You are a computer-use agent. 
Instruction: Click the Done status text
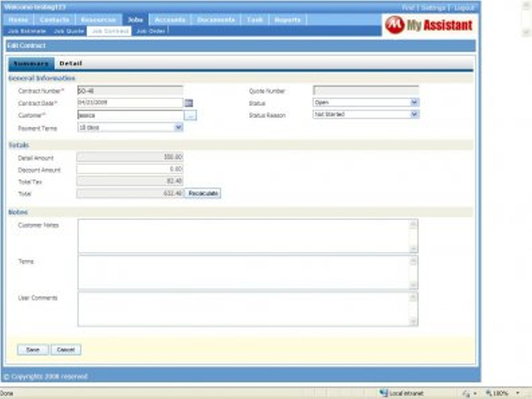pyautogui.click(x=6, y=393)
